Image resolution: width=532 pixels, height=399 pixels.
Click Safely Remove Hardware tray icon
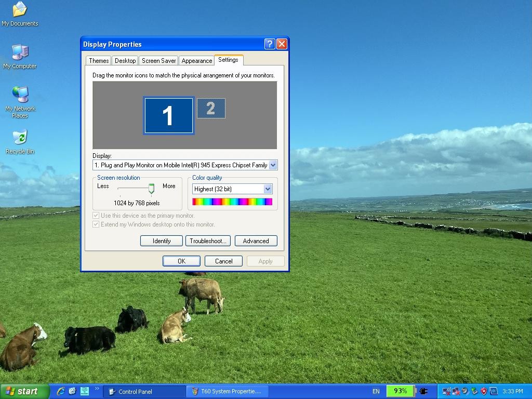474,391
